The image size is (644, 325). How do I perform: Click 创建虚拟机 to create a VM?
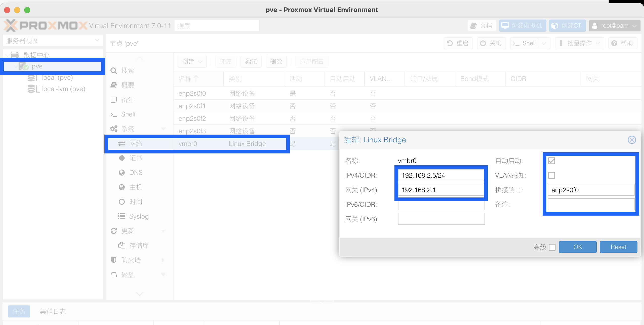pyautogui.click(x=522, y=26)
